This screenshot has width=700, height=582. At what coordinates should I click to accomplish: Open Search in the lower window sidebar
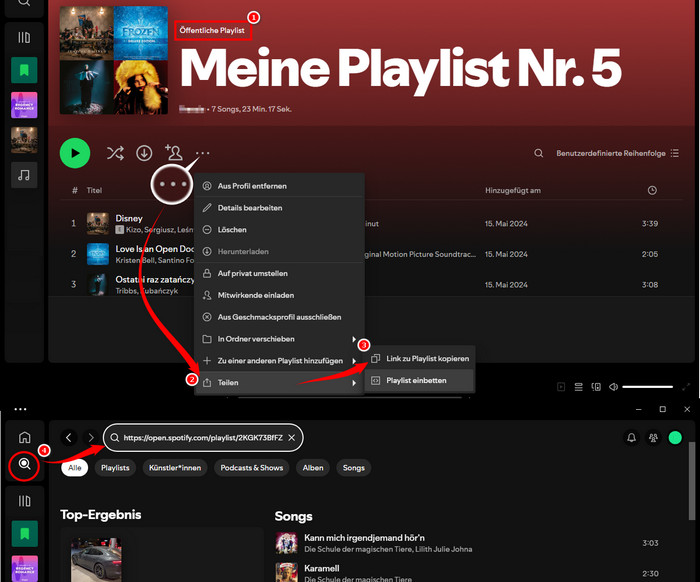click(25, 464)
